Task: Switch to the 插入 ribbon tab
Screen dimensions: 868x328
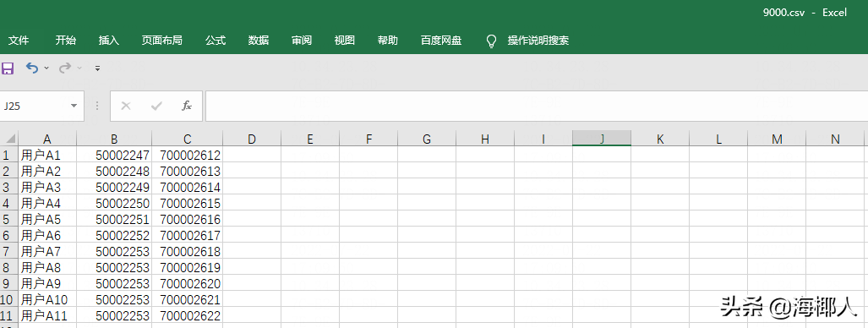Action: coord(109,41)
